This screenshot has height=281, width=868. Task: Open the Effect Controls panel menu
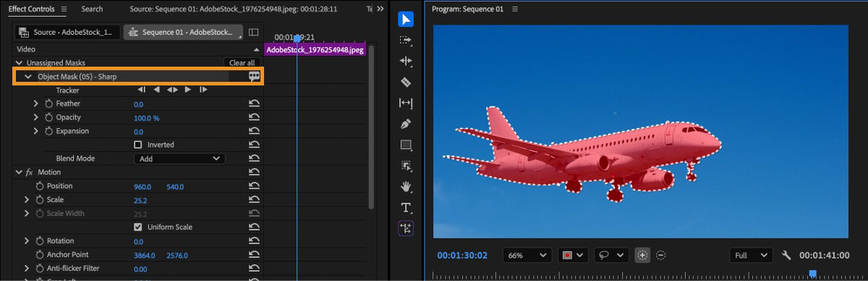64,9
